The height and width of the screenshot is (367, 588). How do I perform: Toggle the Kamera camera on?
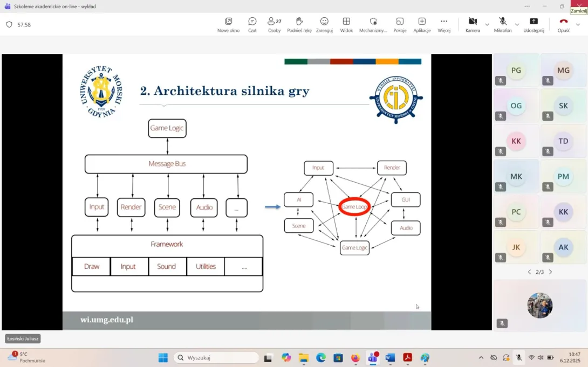click(473, 24)
